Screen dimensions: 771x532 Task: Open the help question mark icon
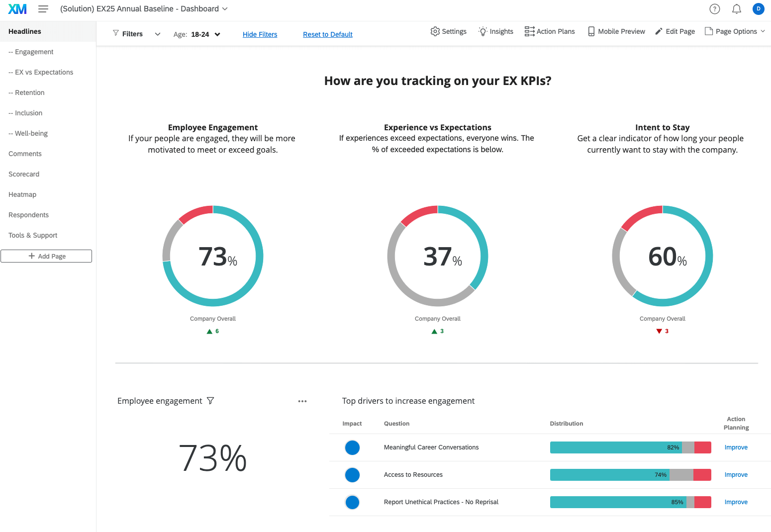pyautogui.click(x=714, y=8)
